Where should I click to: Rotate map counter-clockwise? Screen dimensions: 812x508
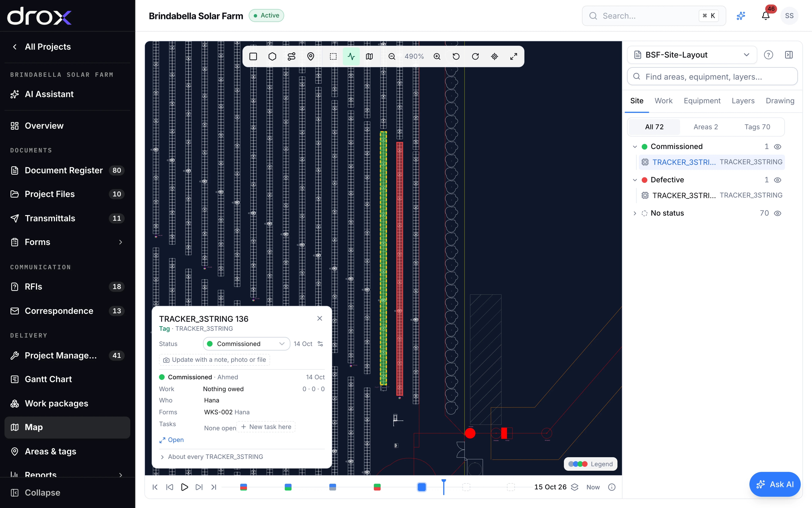tap(456, 57)
